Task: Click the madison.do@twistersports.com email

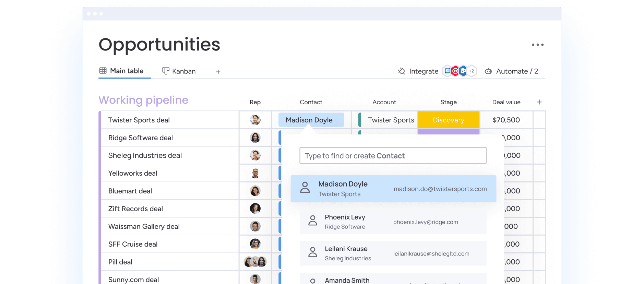Action: coord(440,189)
